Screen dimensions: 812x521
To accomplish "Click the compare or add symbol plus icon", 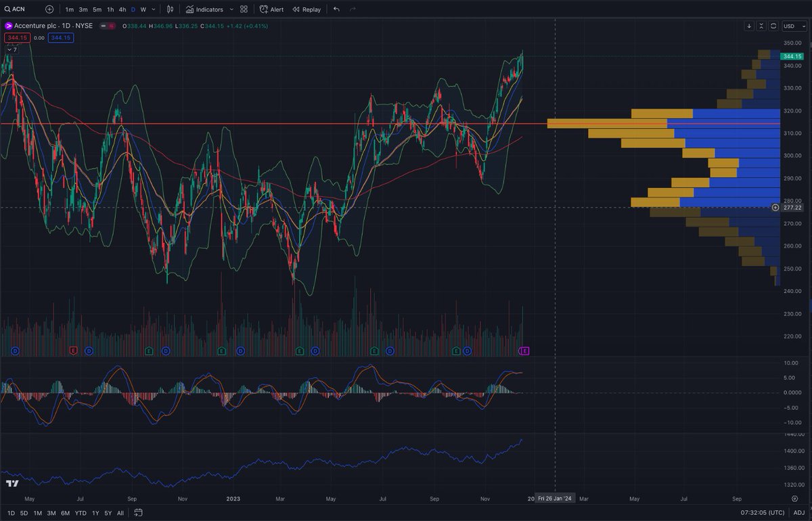I will click(49, 9).
